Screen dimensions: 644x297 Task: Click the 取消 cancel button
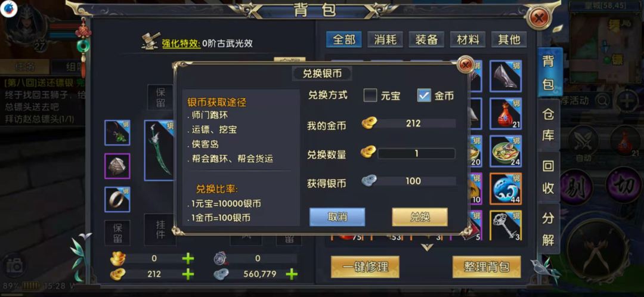click(x=337, y=217)
